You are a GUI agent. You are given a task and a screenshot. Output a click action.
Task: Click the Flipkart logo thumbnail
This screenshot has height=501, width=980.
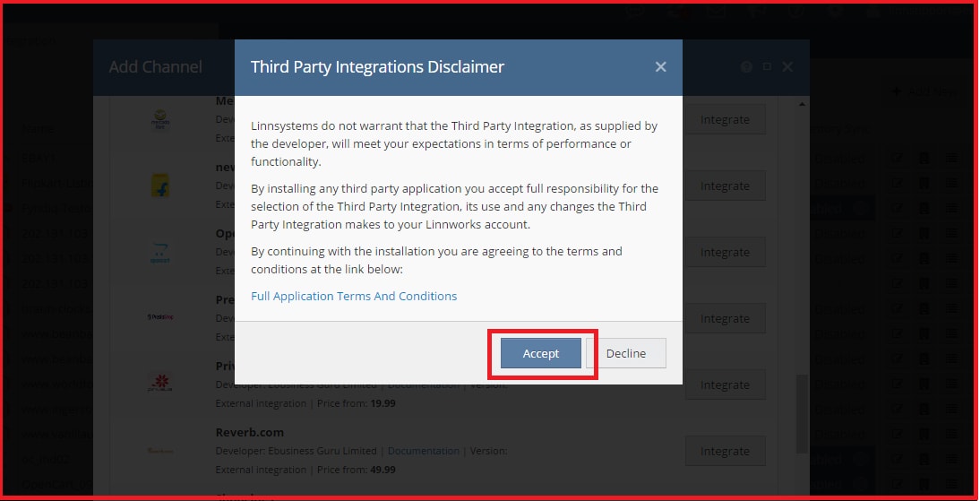[160, 186]
